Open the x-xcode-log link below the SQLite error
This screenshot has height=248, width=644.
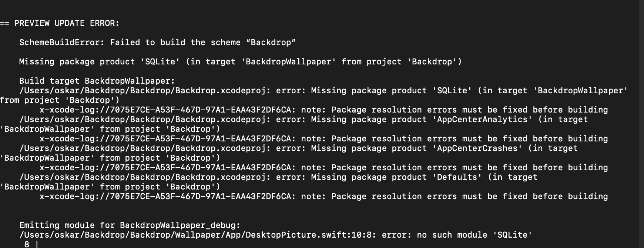pyautogui.click(x=167, y=110)
